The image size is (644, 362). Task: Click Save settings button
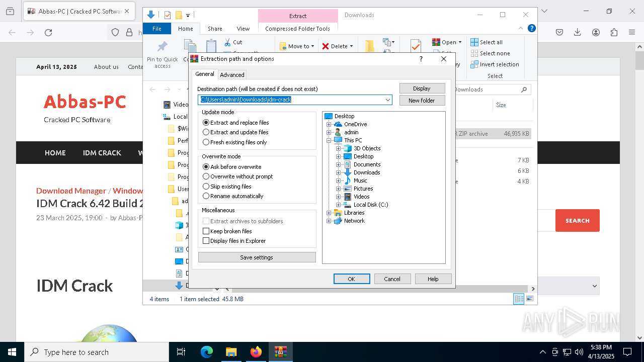point(257,257)
